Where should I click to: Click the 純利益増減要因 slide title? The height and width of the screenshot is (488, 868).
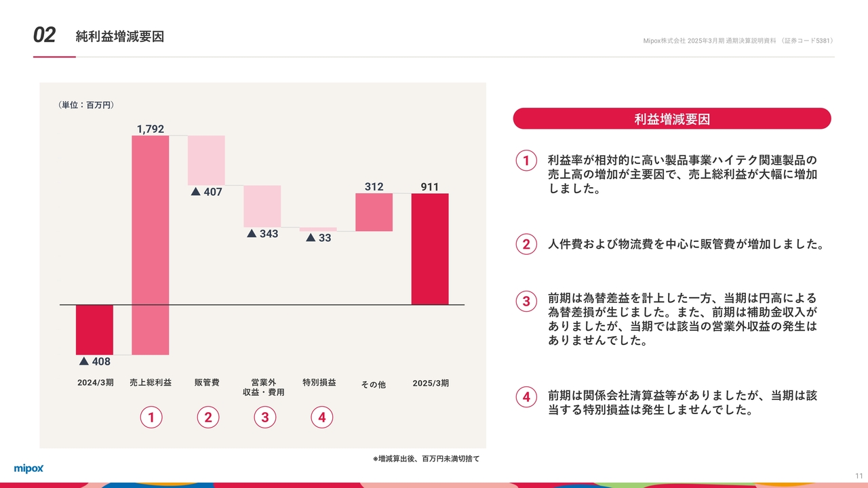click(120, 37)
